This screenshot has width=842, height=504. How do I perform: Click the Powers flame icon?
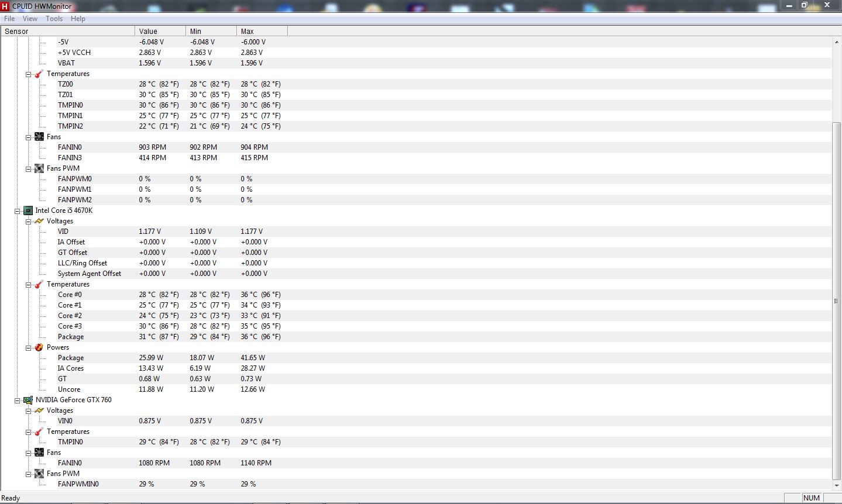point(39,347)
